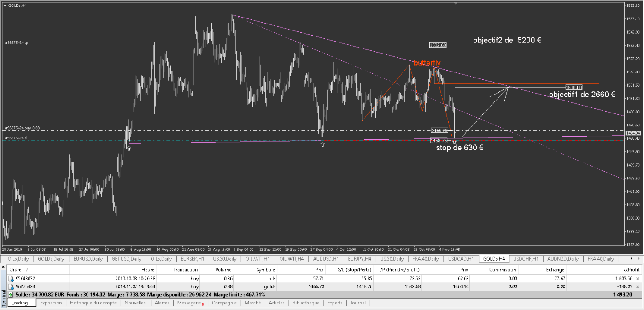Sort orders by the Heure column header
This screenshot has width=644, height=310.
(113, 270)
